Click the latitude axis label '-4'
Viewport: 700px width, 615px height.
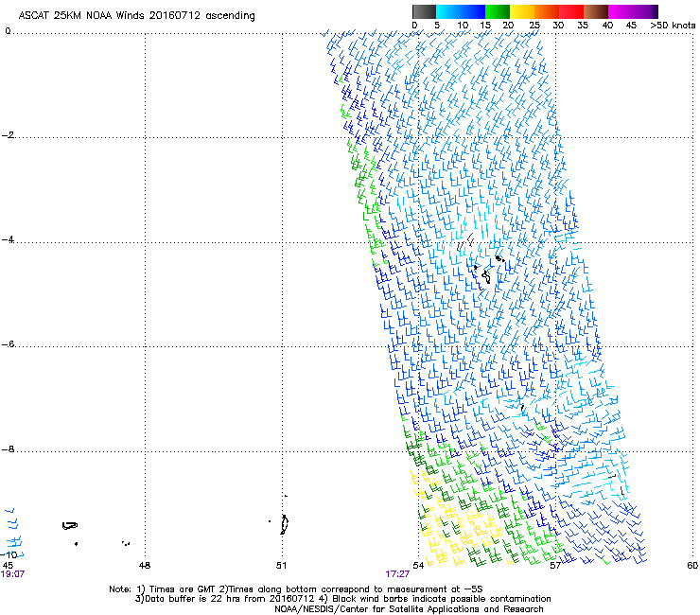click(x=9, y=239)
